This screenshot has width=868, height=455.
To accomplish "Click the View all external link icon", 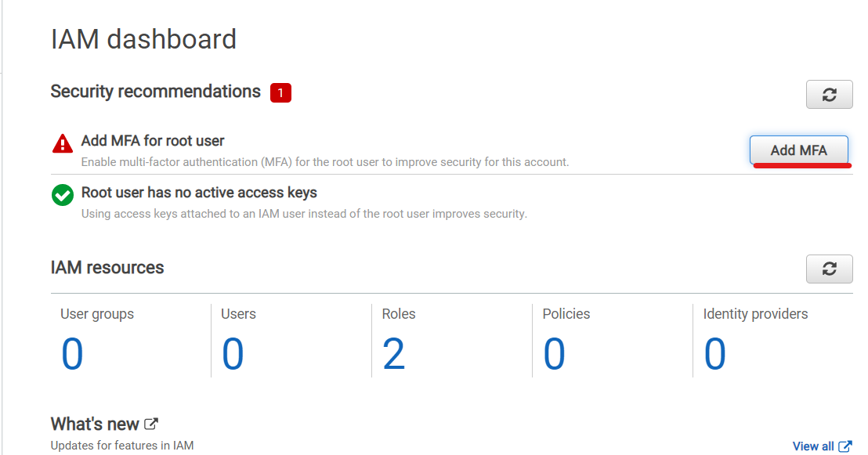I will (x=844, y=446).
